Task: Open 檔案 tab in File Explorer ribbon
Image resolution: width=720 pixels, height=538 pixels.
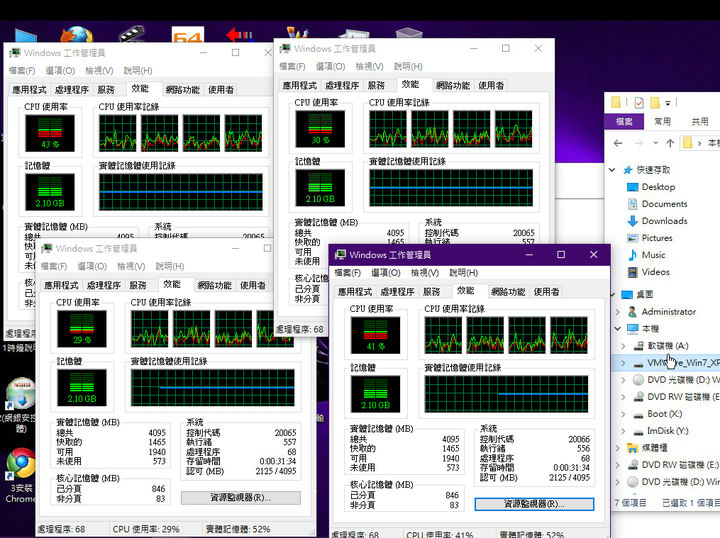Action: tap(624, 122)
